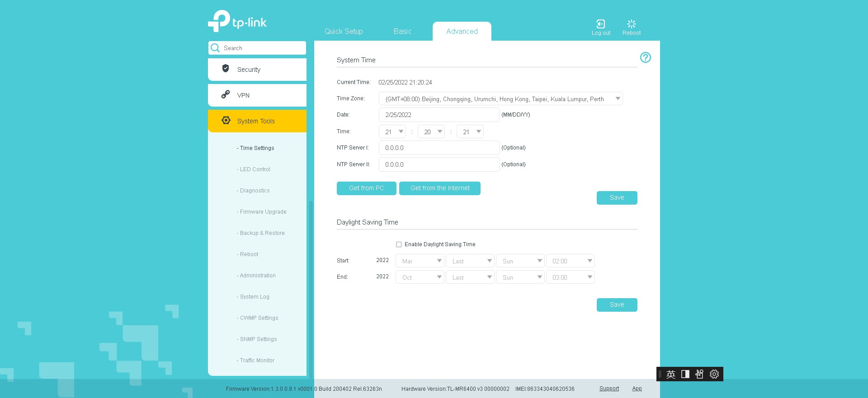Click the NTP Server I field
Image resolution: width=868 pixels, height=398 pixels.
tap(439, 148)
